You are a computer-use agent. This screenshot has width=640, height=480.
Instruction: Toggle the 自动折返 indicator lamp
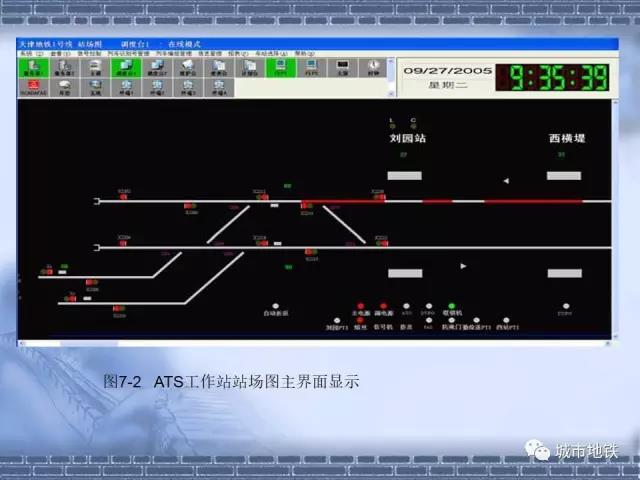click(x=276, y=306)
